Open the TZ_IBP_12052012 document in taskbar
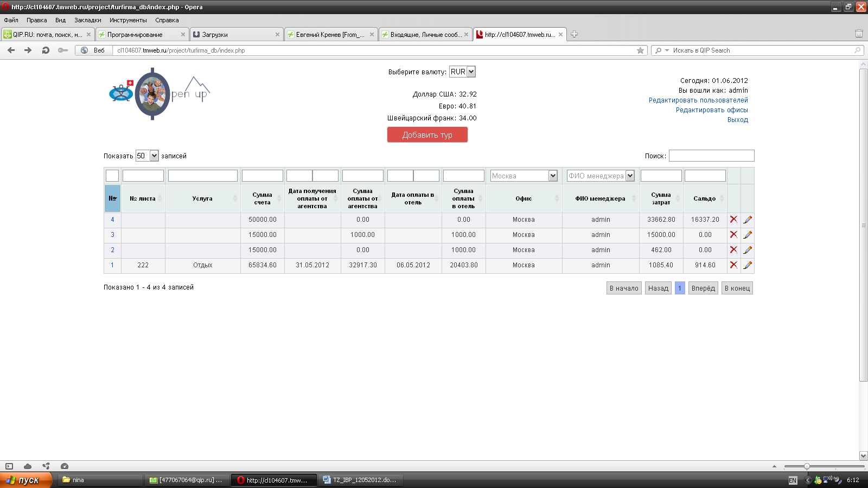The image size is (868, 488). [360, 480]
